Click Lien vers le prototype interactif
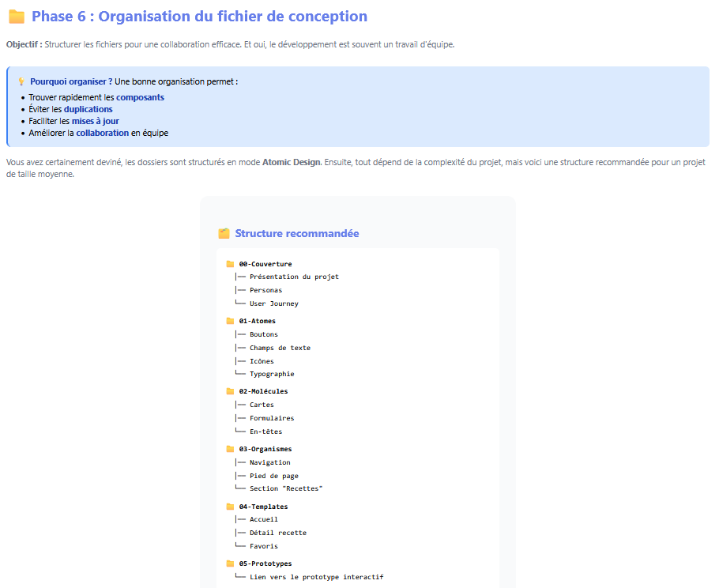Viewport: 719px width, 588px height. coord(316,577)
